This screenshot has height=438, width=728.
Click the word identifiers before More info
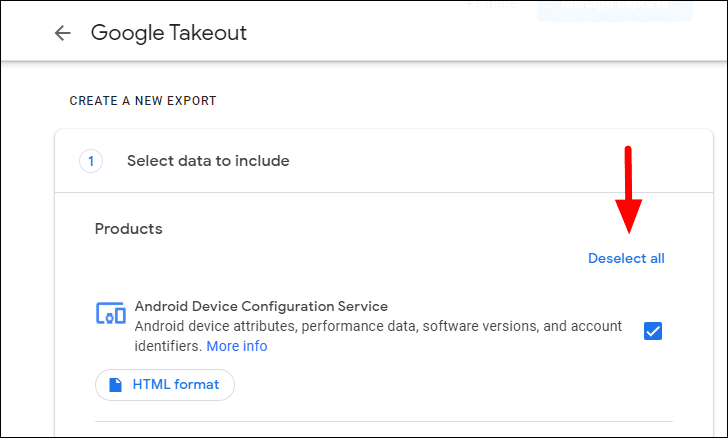pyautogui.click(x=168, y=346)
